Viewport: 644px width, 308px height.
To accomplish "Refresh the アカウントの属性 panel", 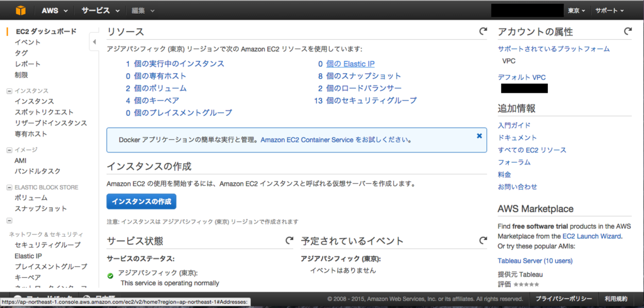I will [627, 31].
